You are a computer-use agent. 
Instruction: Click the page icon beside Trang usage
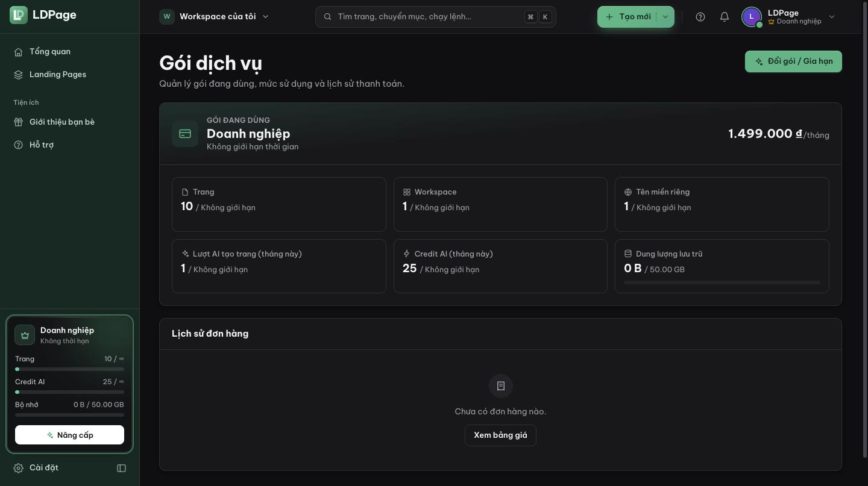(185, 192)
